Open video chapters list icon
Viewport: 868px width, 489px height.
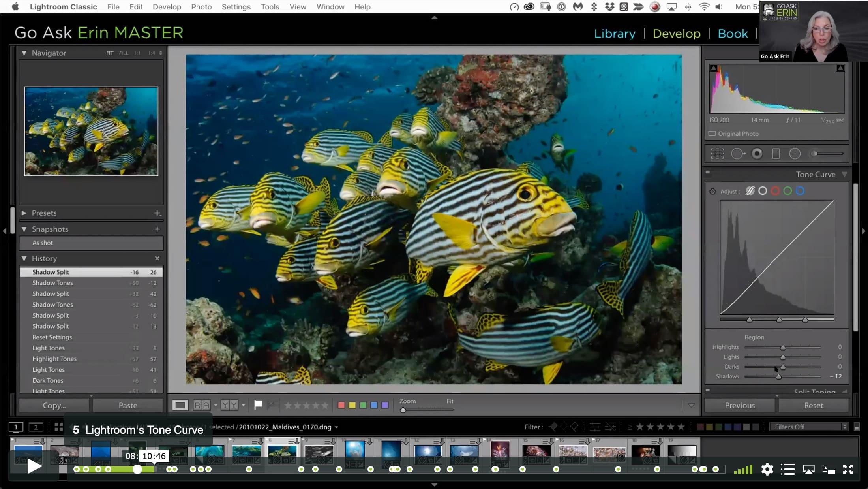pyautogui.click(x=787, y=469)
